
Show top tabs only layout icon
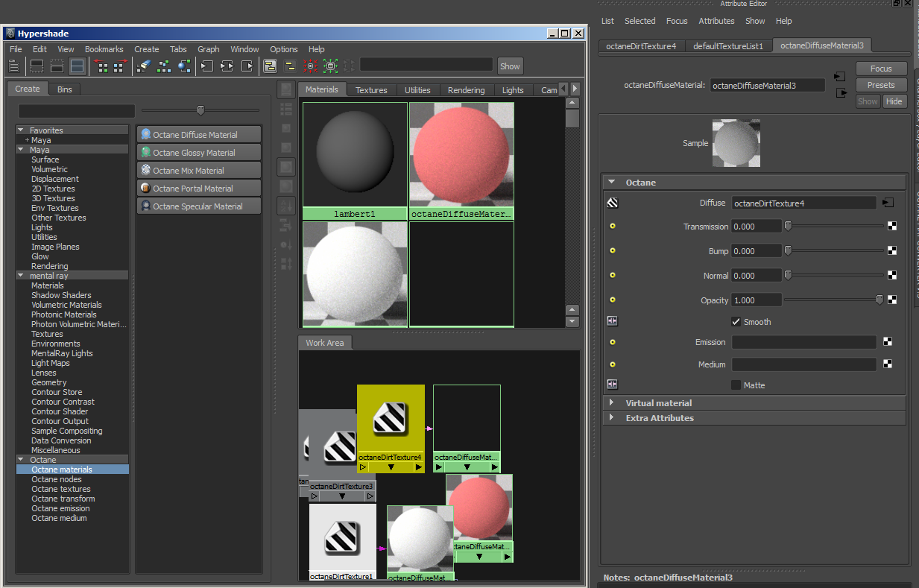coord(37,66)
